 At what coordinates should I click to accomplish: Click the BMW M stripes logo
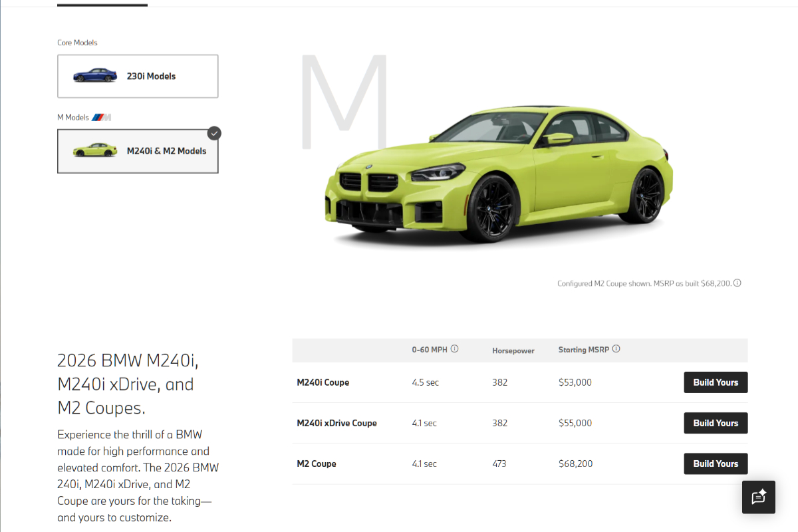tap(101, 118)
